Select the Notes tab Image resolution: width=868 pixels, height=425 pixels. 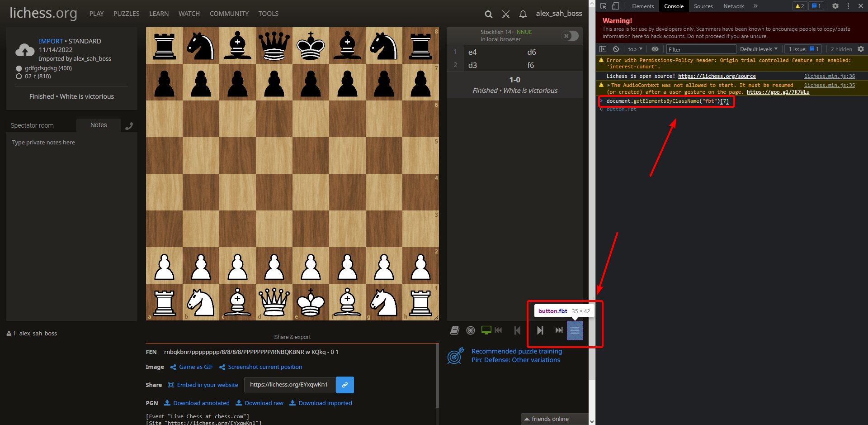click(x=99, y=125)
